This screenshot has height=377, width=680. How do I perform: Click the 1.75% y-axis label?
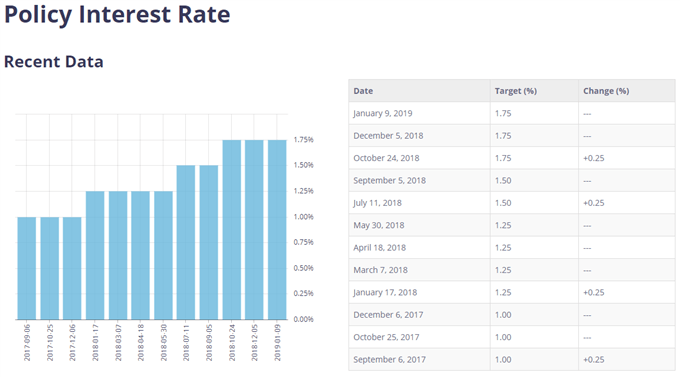click(x=304, y=140)
